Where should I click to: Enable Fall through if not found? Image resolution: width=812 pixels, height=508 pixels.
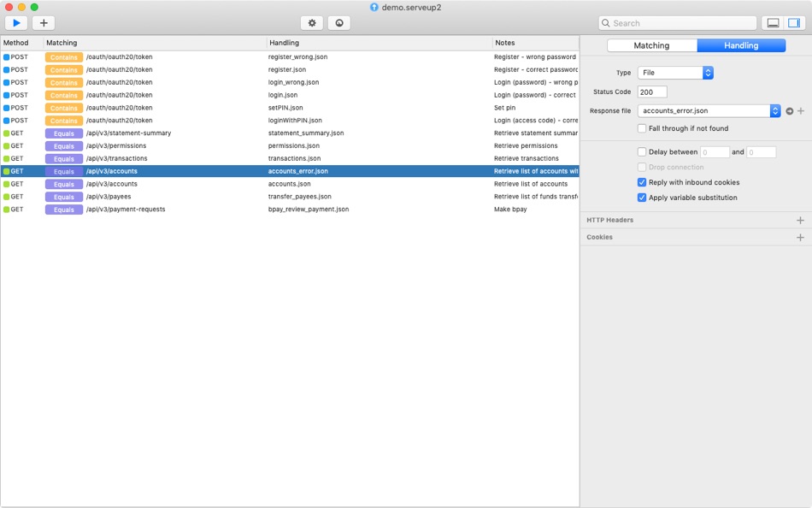pos(642,128)
